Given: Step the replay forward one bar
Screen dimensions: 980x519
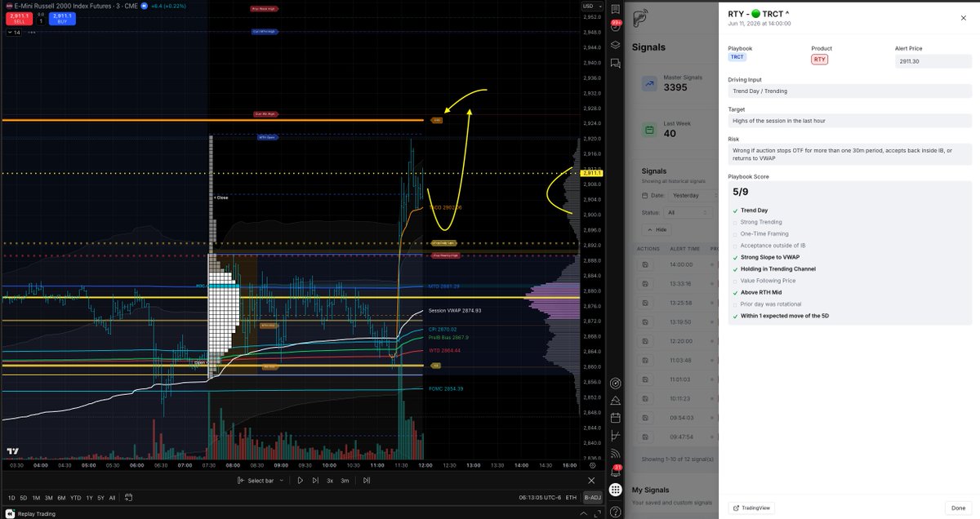Looking at the screenshot, I should pyautogui.click(x=315, y=481).
